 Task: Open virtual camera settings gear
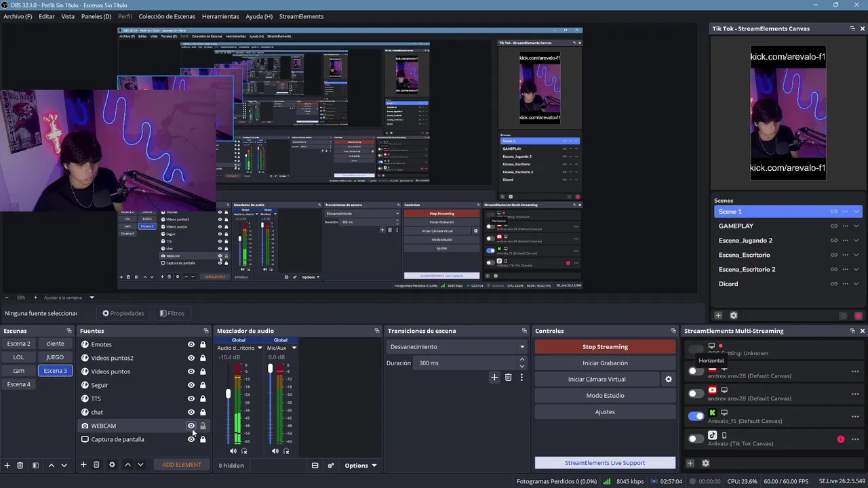coord(668,380)
